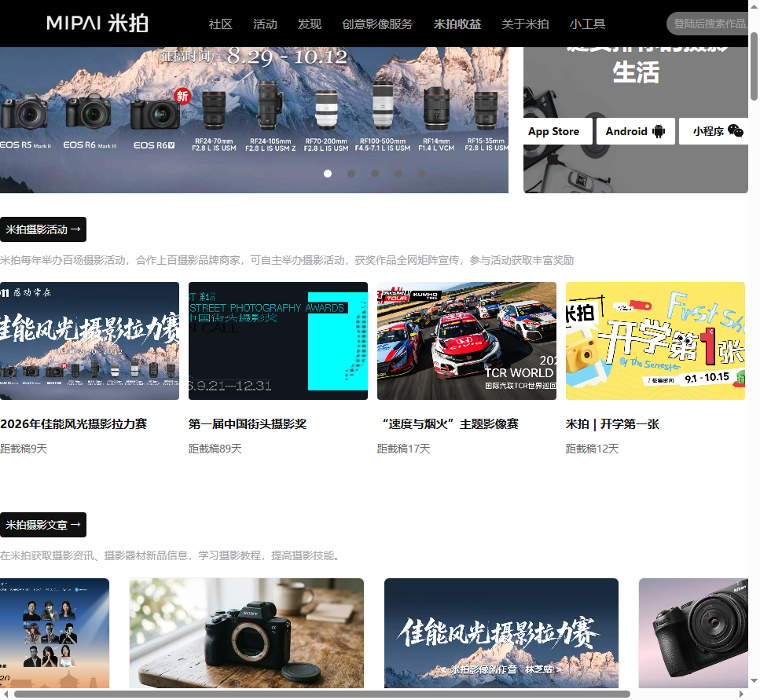Open the 小工具 navigation item
This screenshot has height=700, width=760.
[587, 24]
